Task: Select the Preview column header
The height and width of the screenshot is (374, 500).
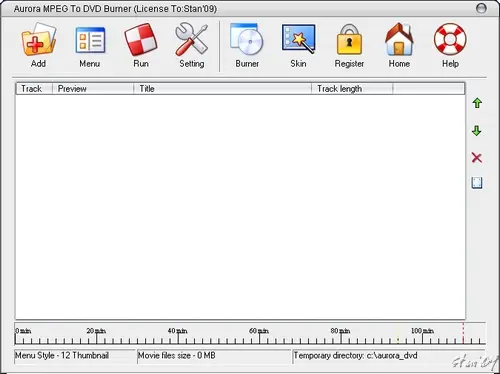Action: (x=93, y=89)
